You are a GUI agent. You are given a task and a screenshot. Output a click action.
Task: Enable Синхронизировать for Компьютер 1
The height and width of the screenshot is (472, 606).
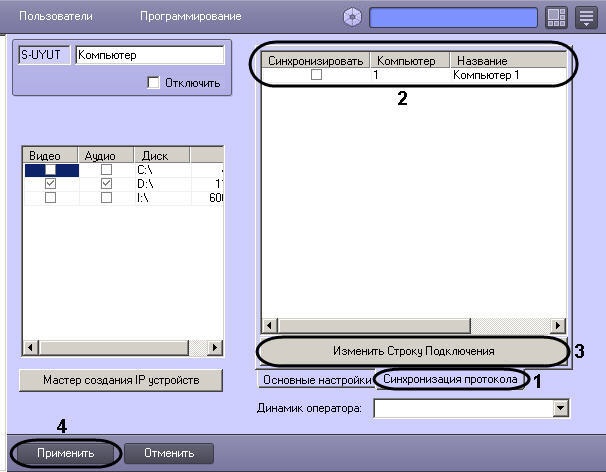click(x=316, y=75)
